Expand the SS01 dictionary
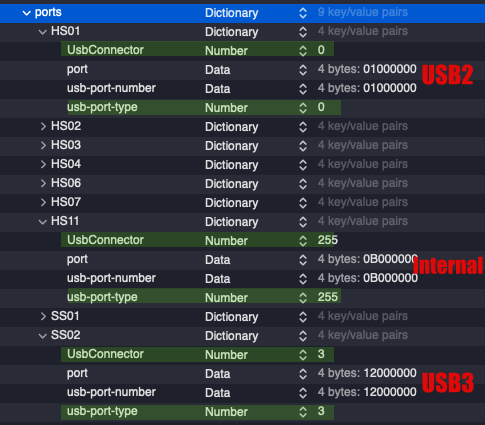 [43, 316]
